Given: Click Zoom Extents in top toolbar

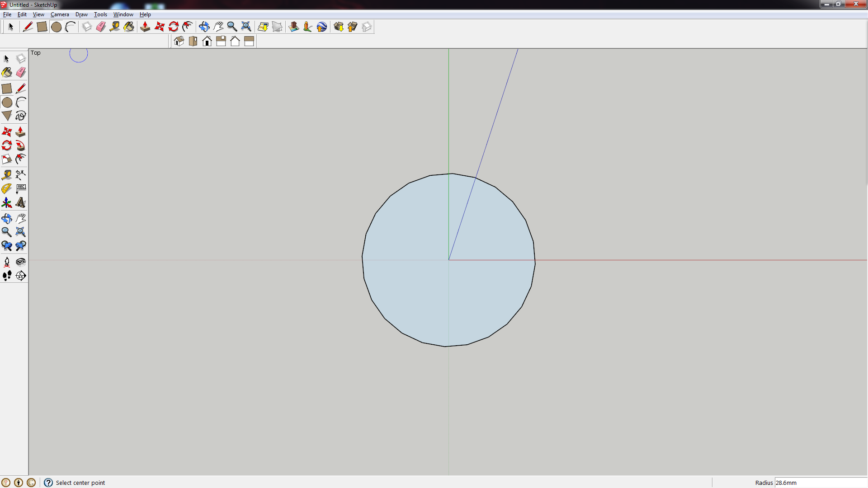Looking at the screenshot, I should click(x=246, y=27).
